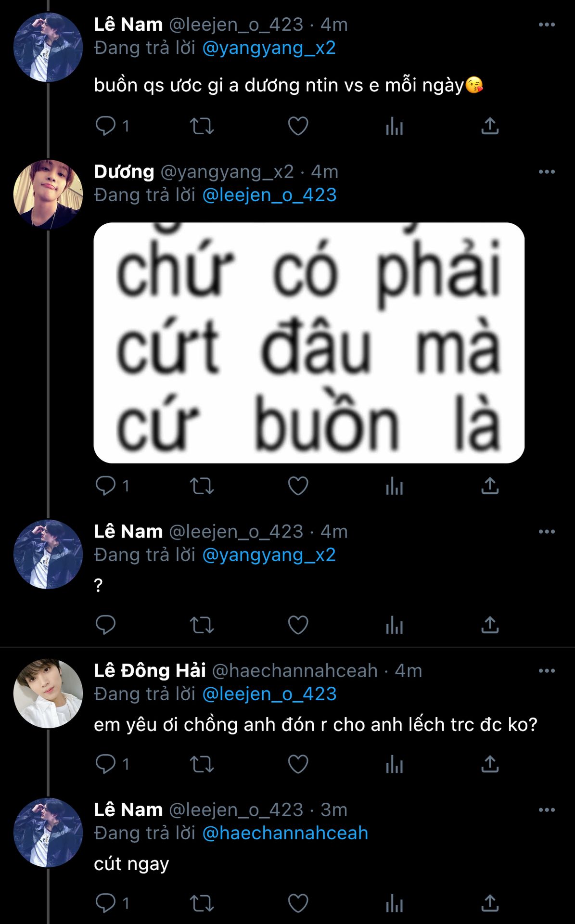
Task: Share the first Lê Nam tweet
Action: pos(490,126)
